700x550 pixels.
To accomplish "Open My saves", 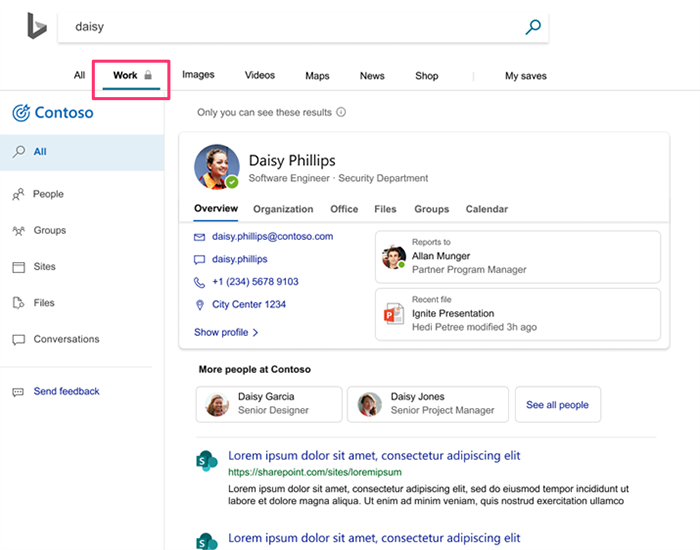I will [526, 76].
